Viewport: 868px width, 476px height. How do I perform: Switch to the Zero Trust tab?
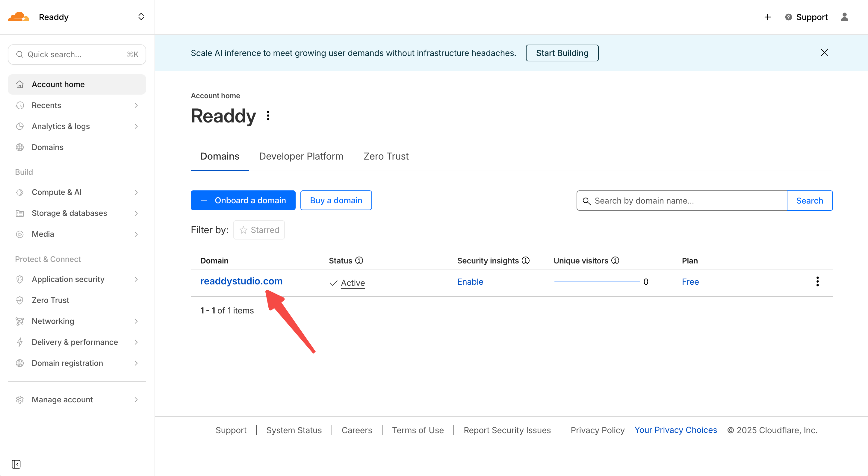click(x=386, y=156)
